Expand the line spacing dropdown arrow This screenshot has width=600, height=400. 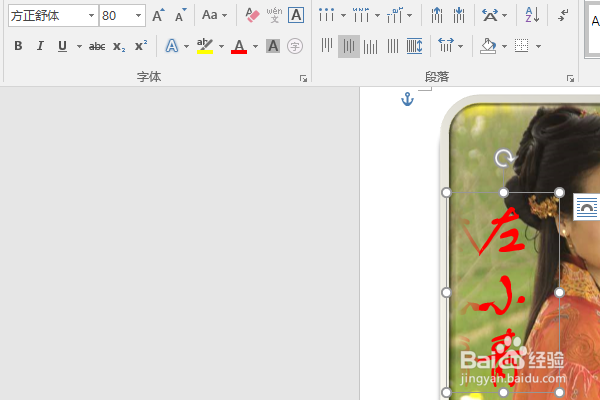(460, 46)
